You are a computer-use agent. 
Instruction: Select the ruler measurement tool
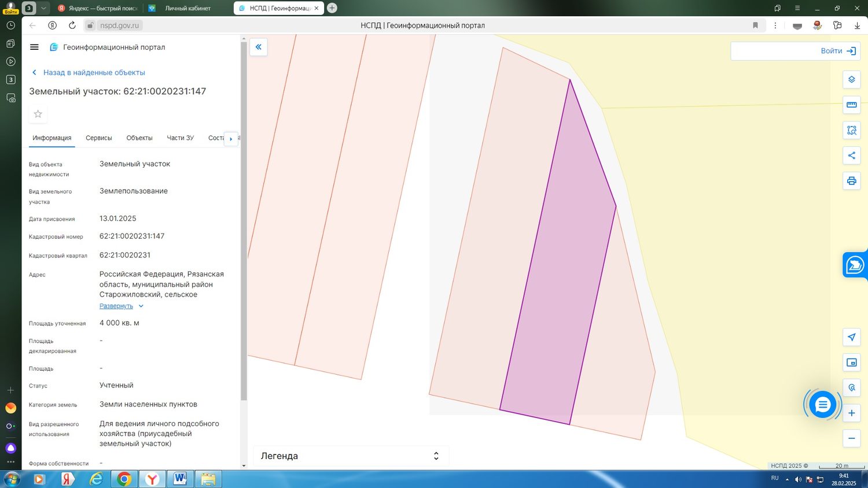[851, 105]
